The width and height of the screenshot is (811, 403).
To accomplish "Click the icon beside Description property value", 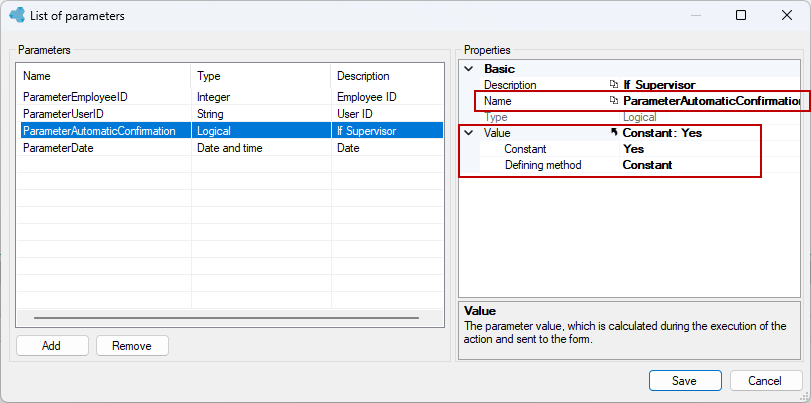I will click(x=614, y=85).
